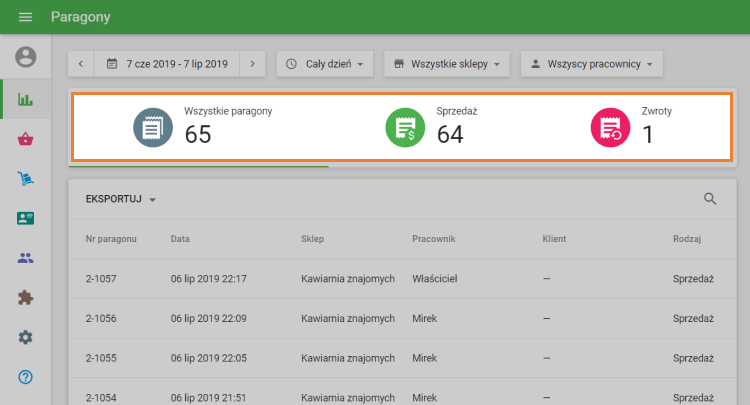Open receipt 2-1054
The width and height of the screenshot is (750, 405).
(101, 398)
